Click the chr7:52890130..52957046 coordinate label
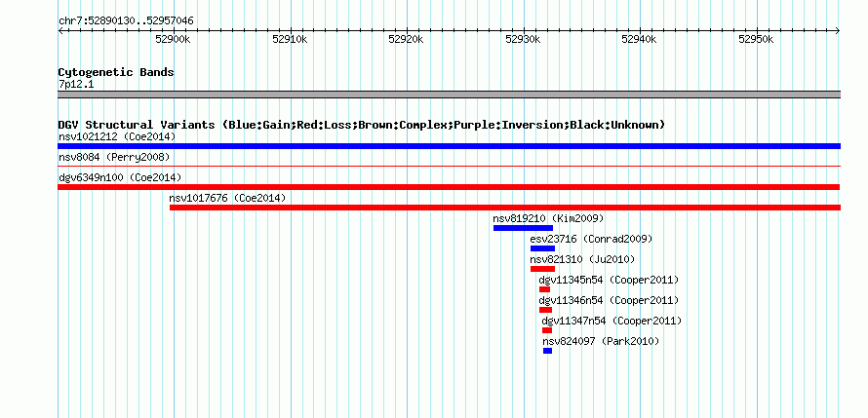 click(x=126, y=21)
